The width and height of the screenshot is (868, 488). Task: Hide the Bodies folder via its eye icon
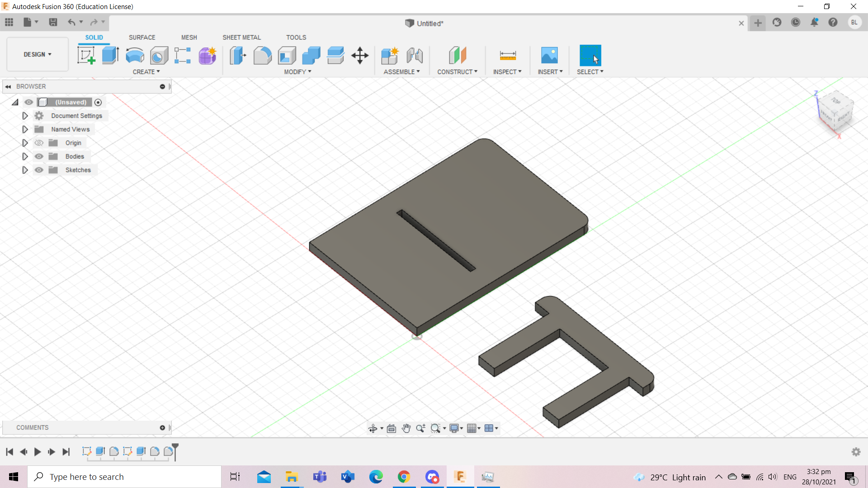point(39,156)
